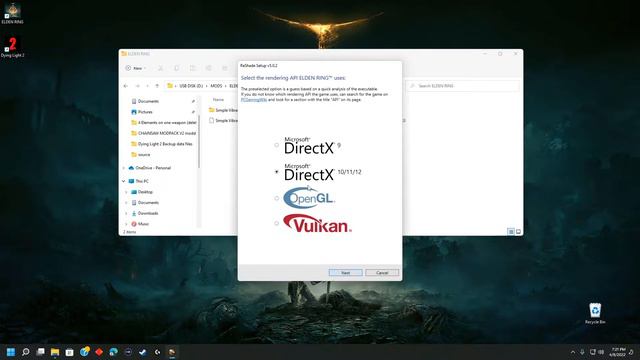The image size is (640, 360).
Task: Open Task View from the taskbar
Action: (x=40, y=352)
